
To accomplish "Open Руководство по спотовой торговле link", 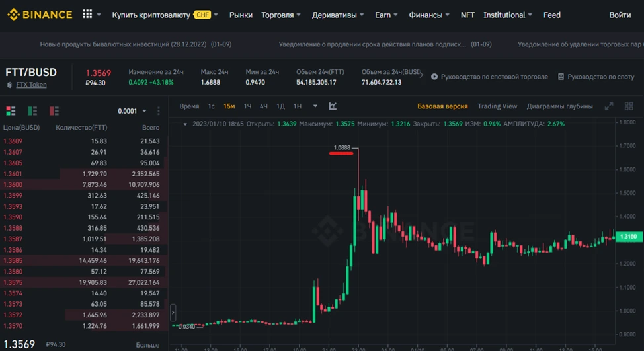I will click(494, 77).
